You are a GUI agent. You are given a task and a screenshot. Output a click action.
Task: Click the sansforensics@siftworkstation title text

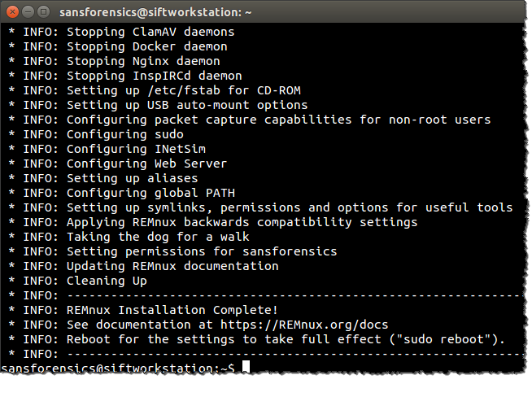click(x=155, y=12)
